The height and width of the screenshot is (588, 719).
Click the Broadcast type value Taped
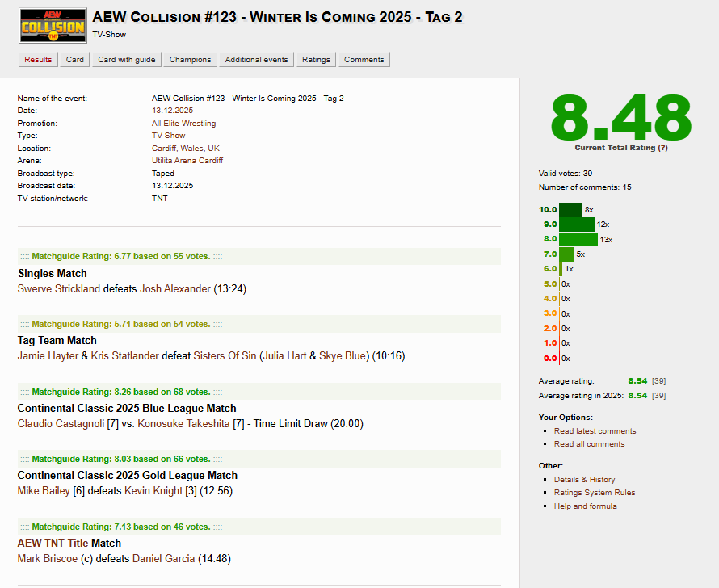point(163,173)
